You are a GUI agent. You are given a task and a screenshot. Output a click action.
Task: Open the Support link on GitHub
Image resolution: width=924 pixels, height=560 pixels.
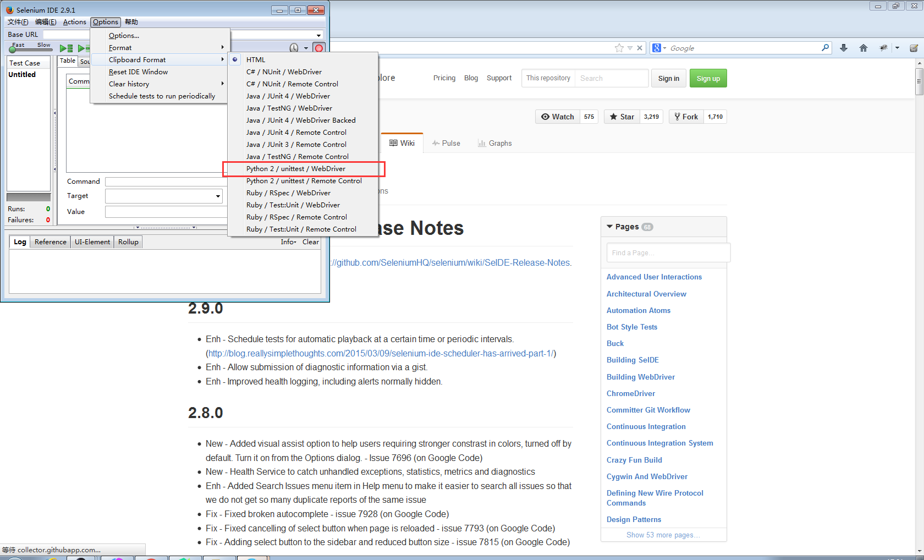tap(499, 78)
